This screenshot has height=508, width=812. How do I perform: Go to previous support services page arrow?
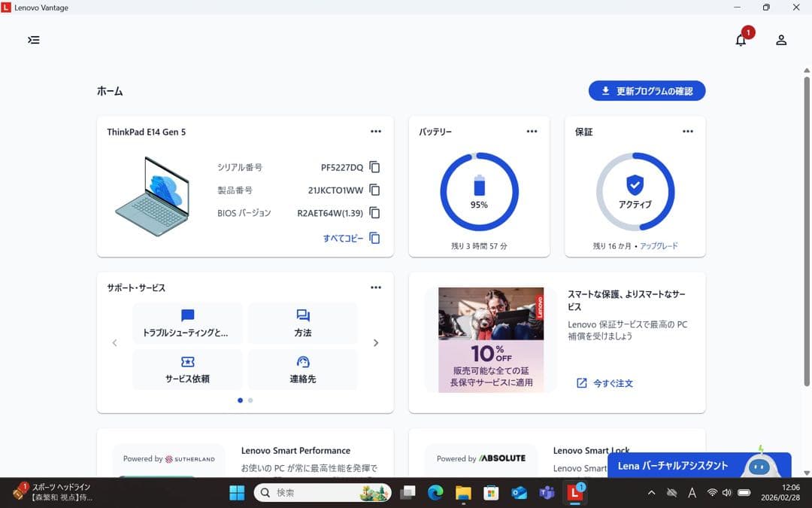point(114,342)
